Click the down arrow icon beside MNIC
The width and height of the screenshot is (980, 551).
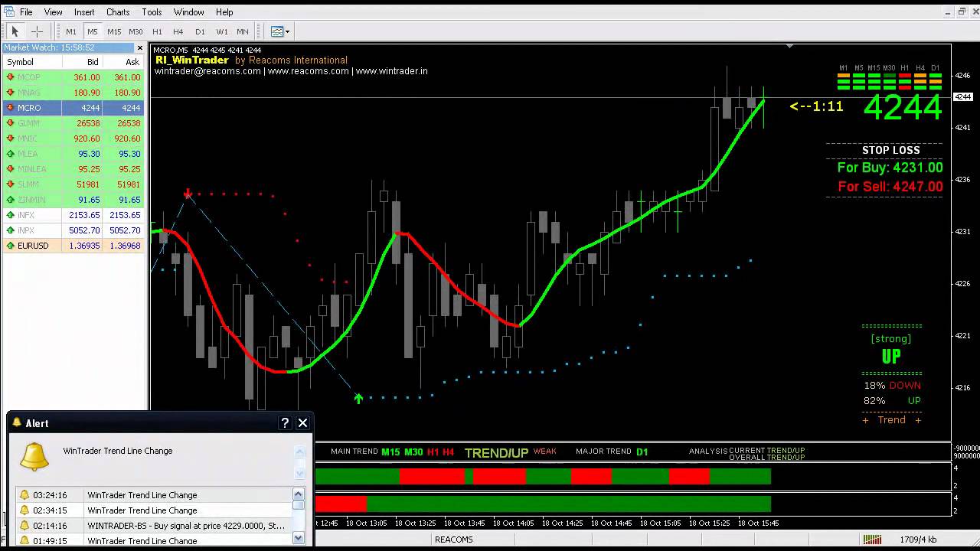coord(10,139)
